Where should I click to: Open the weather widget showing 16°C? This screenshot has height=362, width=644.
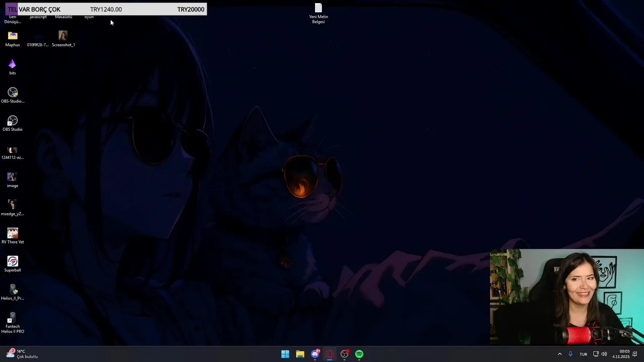coord(22,354)
